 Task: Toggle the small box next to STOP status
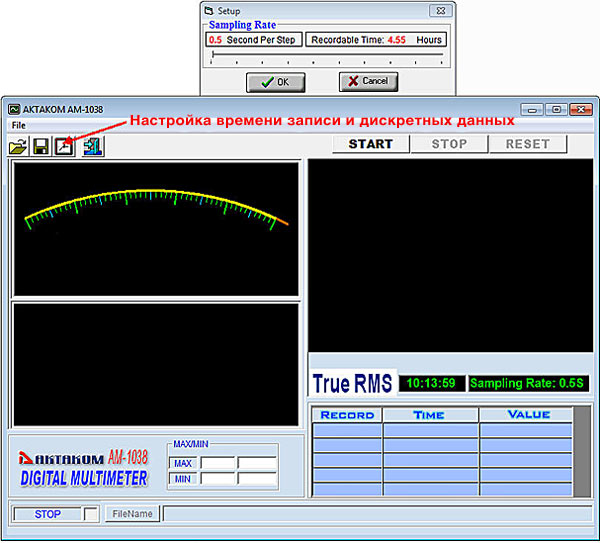click(91, 514)
